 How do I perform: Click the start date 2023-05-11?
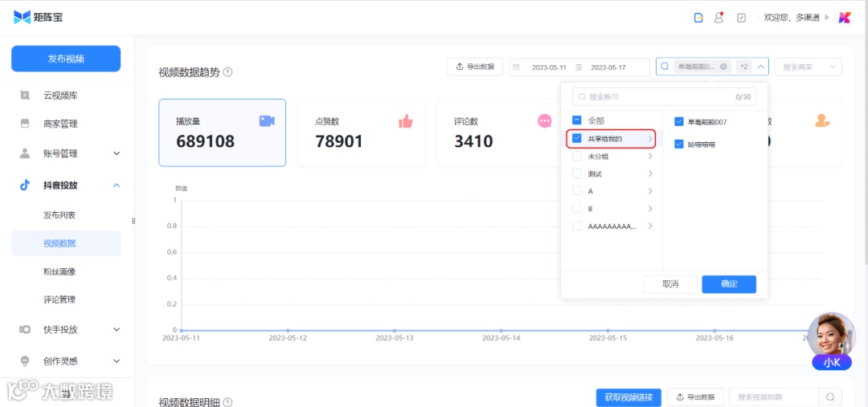tap(549, 67)
